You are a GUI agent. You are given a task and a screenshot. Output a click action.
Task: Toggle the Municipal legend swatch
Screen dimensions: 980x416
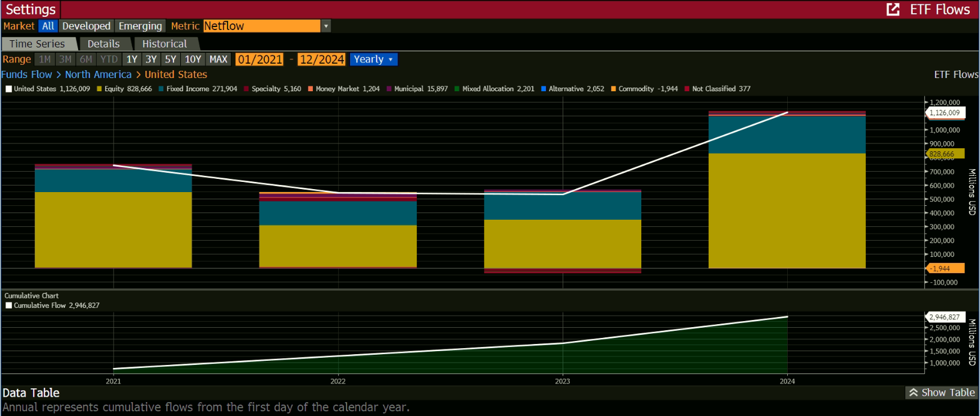[x=389, y=89]
